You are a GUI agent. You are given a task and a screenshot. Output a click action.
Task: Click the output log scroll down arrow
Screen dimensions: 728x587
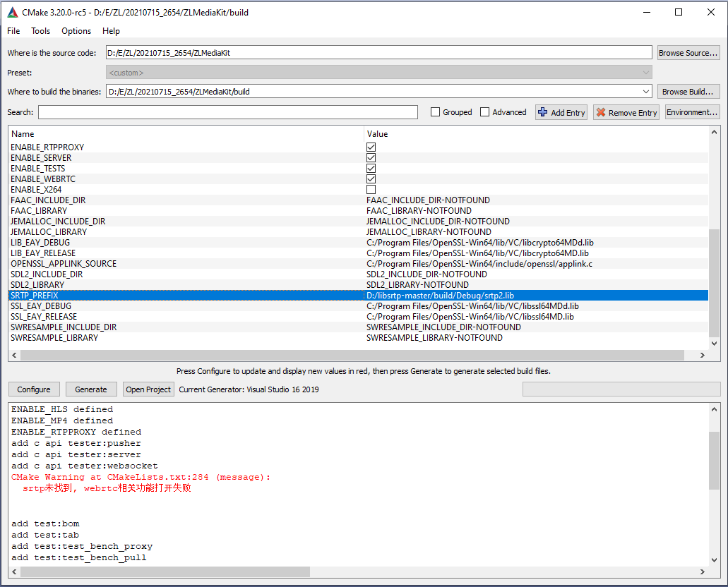click(x=714, y=560)
